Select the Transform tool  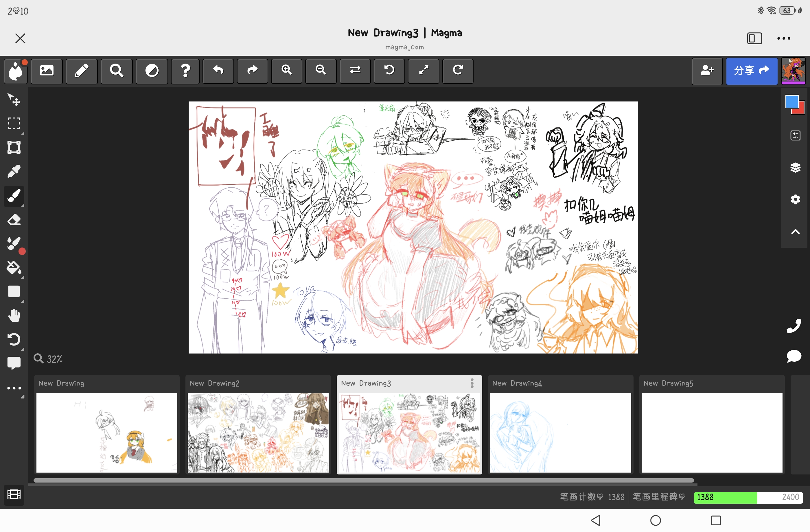[x=14, y=148]
